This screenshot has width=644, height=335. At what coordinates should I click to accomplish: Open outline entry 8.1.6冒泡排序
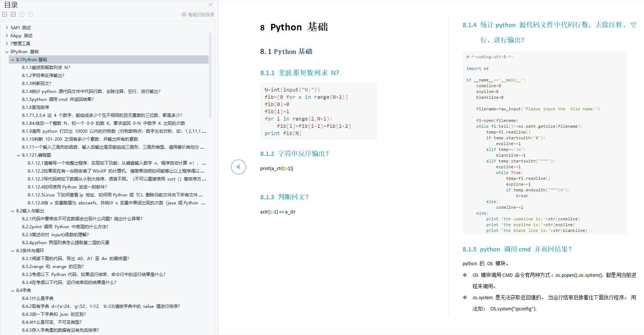35,107
